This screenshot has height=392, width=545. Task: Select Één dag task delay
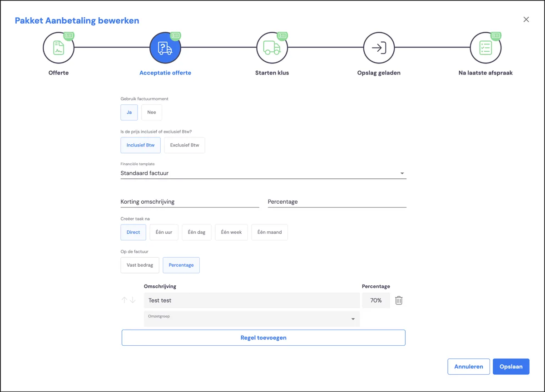point(197,232)
